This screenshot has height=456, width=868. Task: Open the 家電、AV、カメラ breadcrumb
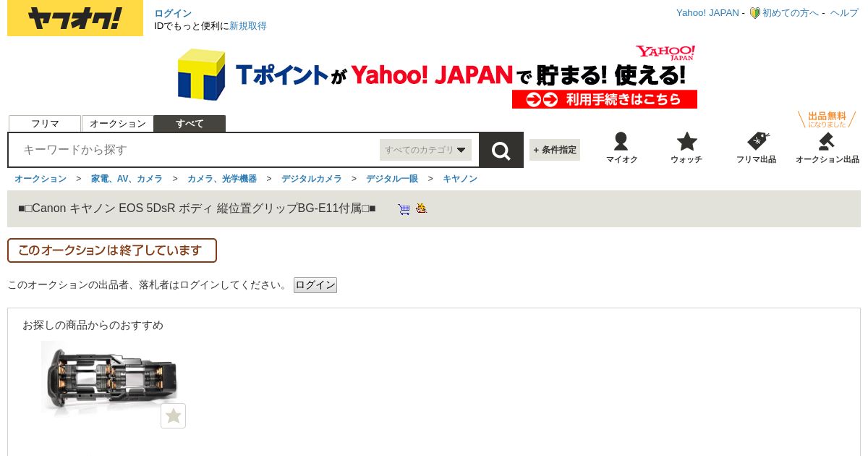point(127,179)
